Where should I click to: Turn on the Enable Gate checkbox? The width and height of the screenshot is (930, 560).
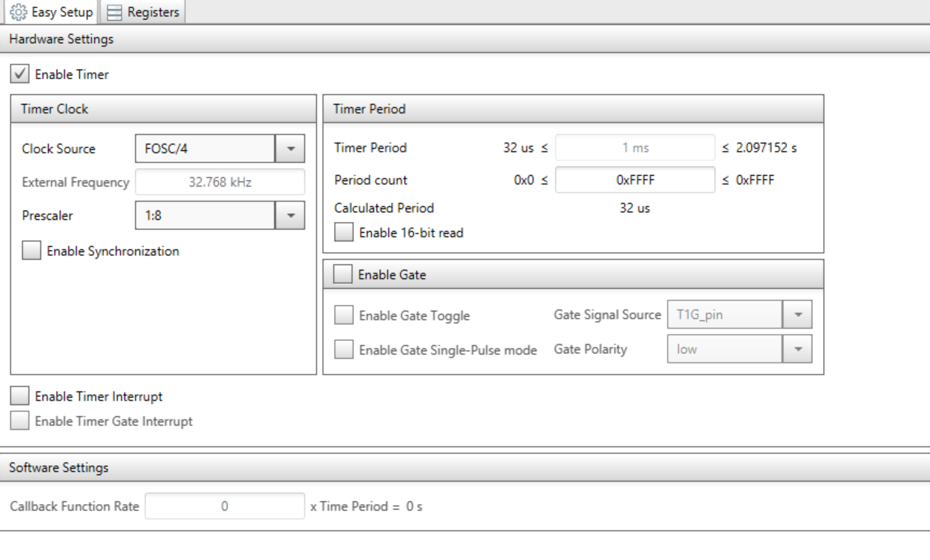[x=344, y=274]
